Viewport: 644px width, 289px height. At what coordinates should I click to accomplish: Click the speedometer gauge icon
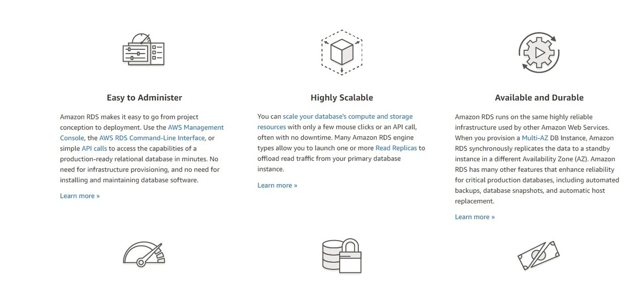(144, 254)
